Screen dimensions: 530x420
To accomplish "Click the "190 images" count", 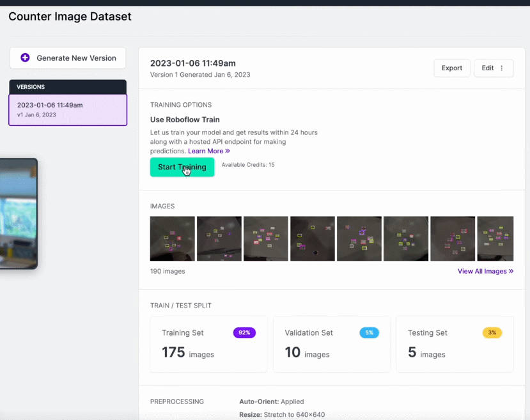I will click(168, 271).
